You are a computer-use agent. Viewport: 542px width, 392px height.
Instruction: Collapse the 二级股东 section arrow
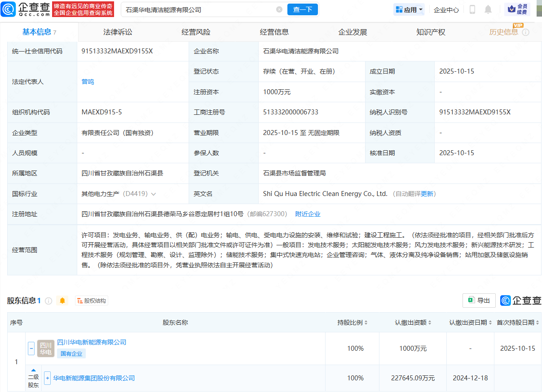click(33, 370)
